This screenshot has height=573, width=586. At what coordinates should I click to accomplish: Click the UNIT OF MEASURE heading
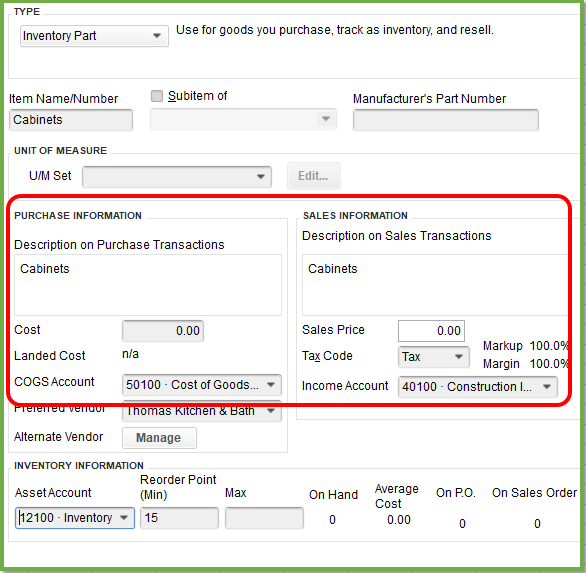(x=61, y=151)
